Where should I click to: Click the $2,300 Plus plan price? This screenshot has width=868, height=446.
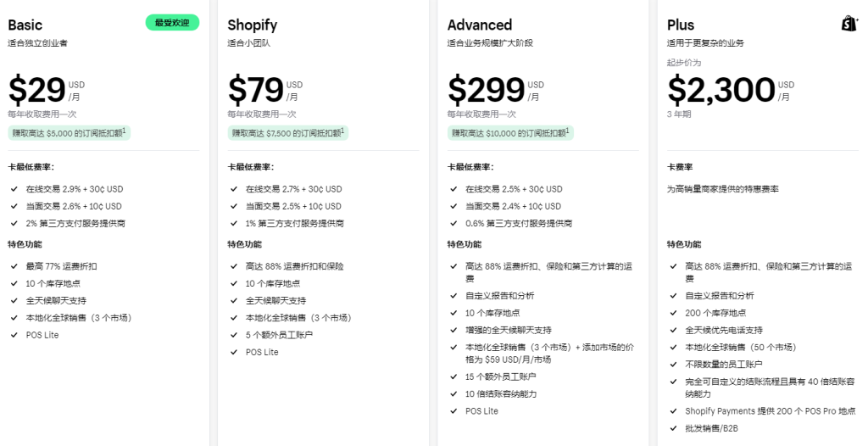[721, 90]
